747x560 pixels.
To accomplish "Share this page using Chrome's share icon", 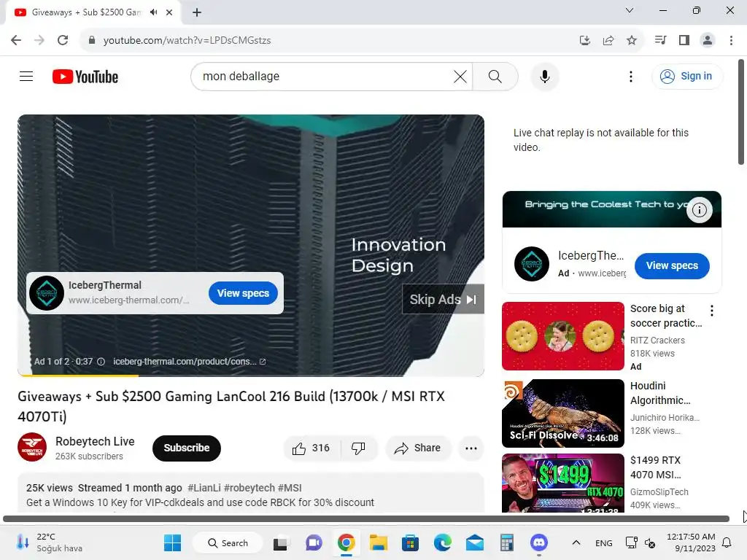I will pos(608,40).
